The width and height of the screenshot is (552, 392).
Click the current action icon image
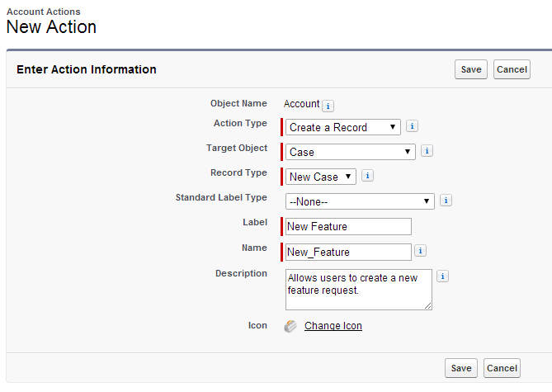(290, 326)
